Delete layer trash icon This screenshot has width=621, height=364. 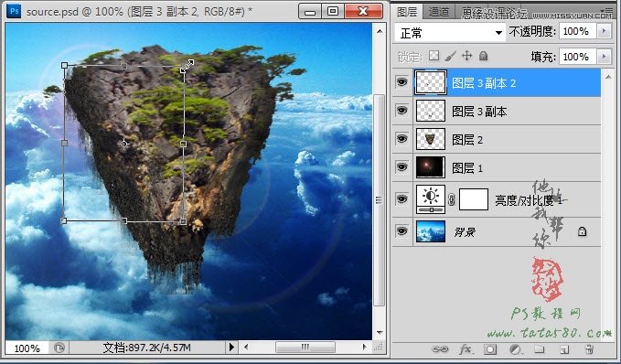click(589, 349)
